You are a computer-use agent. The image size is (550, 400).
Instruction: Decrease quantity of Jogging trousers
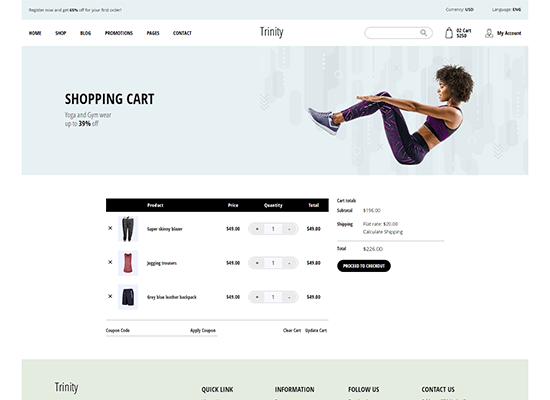coord(289,263)
